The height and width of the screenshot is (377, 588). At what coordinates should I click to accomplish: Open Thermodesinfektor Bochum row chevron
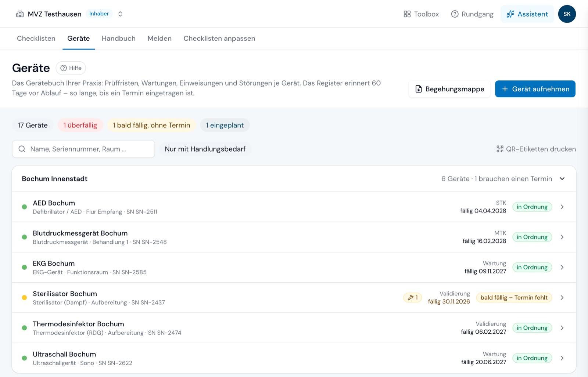pos(562,328)
